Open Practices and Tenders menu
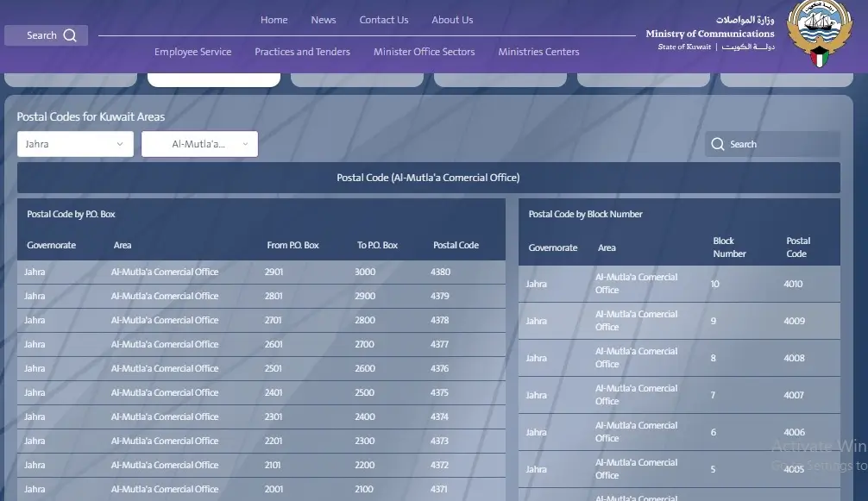The width and height of the screenshot is (868, 501). tap(302, 52)
